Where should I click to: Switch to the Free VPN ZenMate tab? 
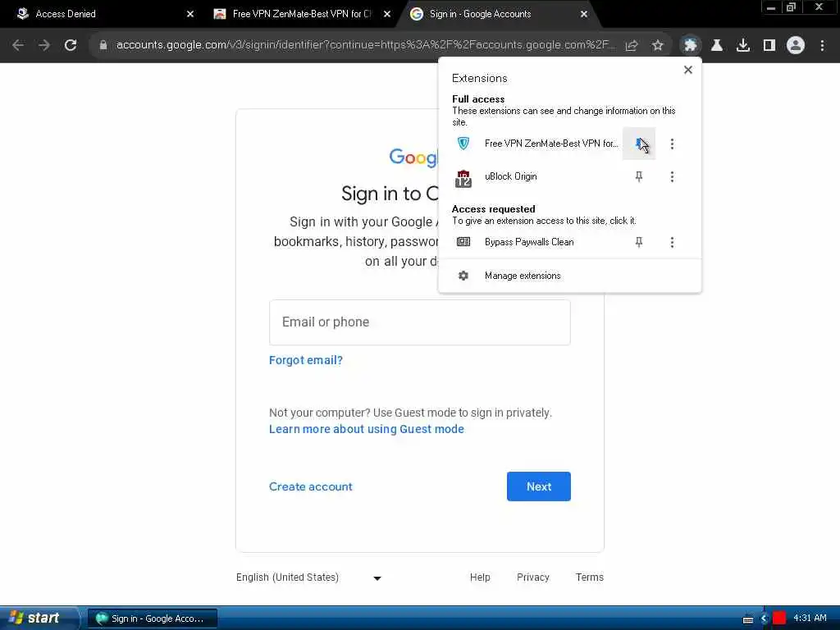point(303,14)
